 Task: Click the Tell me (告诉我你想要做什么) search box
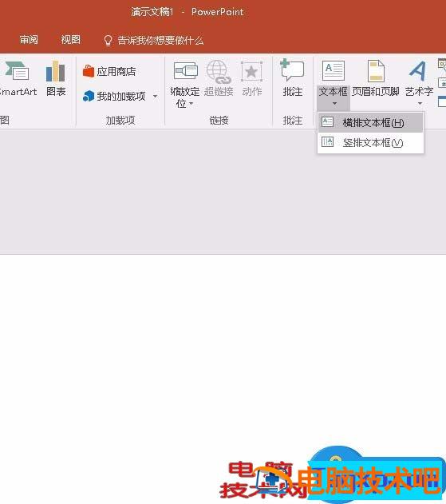point(153,40)
